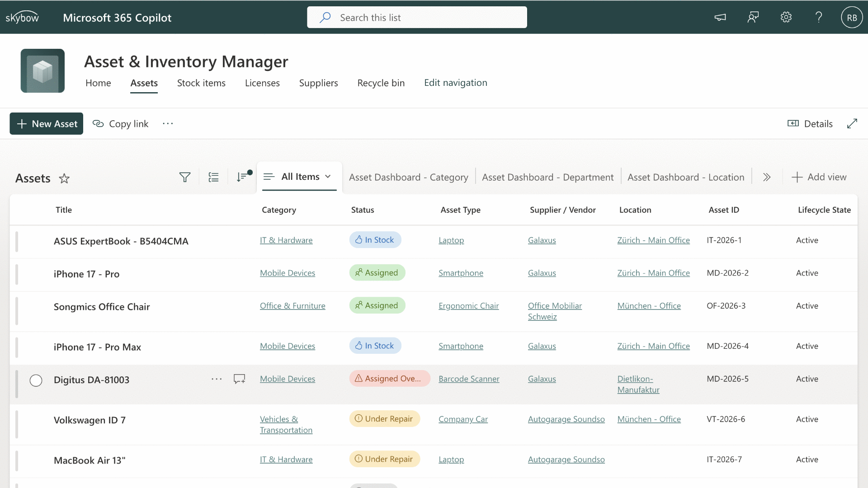The image size is (868, 488).
Task: Open Vehicles & Transportation category link
Action: tap(286, 424)
